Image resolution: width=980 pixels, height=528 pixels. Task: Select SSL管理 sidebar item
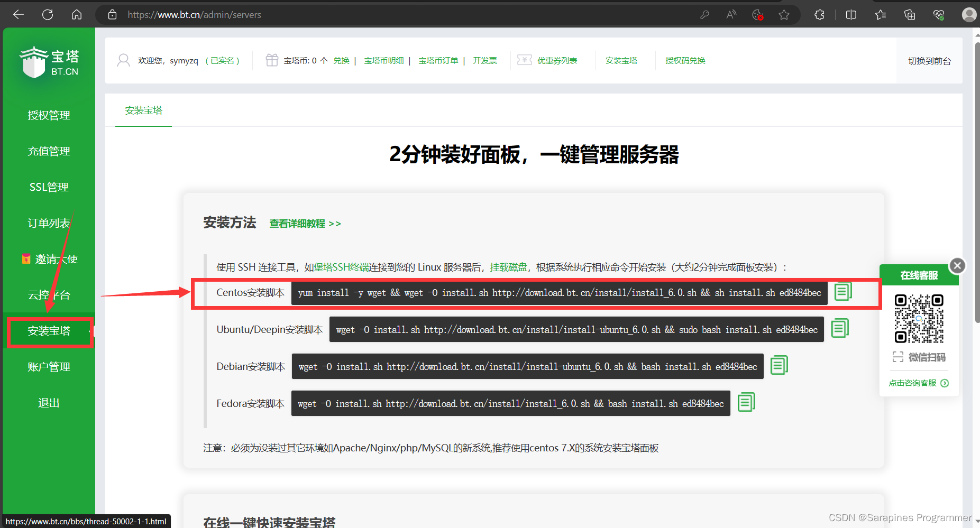49,187
